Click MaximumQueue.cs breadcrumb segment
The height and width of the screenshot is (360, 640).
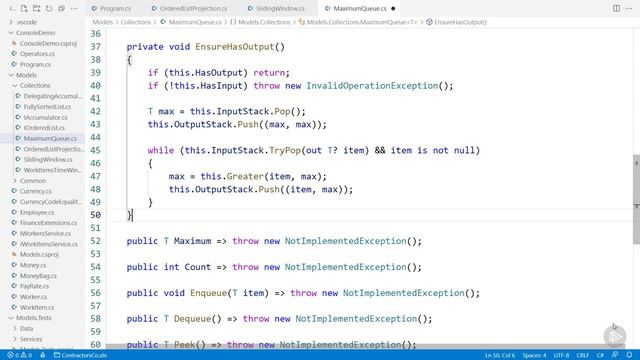pos(195,22)
